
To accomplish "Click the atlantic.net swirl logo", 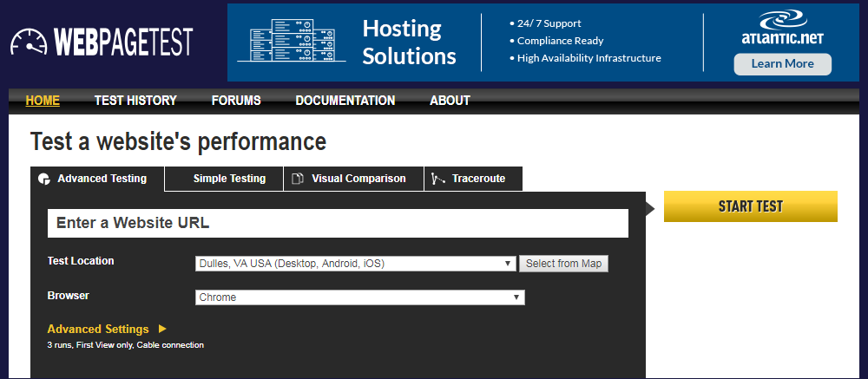I will (782, 21).
